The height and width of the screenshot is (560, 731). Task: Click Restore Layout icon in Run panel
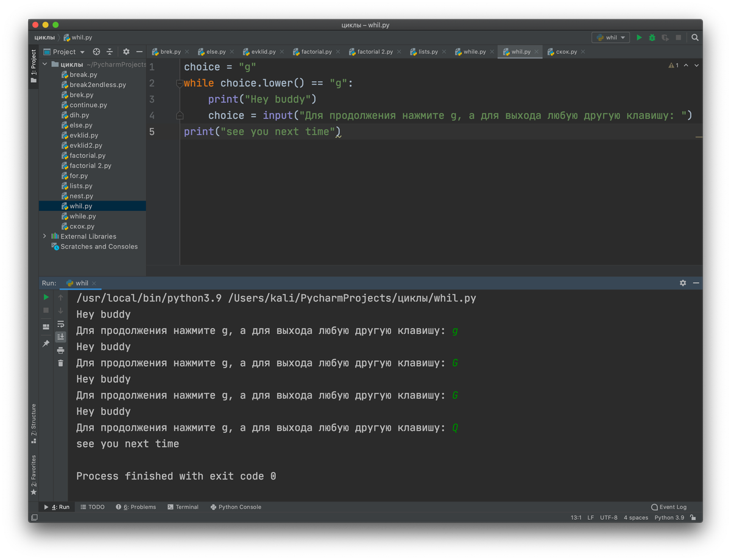[46, 327]
